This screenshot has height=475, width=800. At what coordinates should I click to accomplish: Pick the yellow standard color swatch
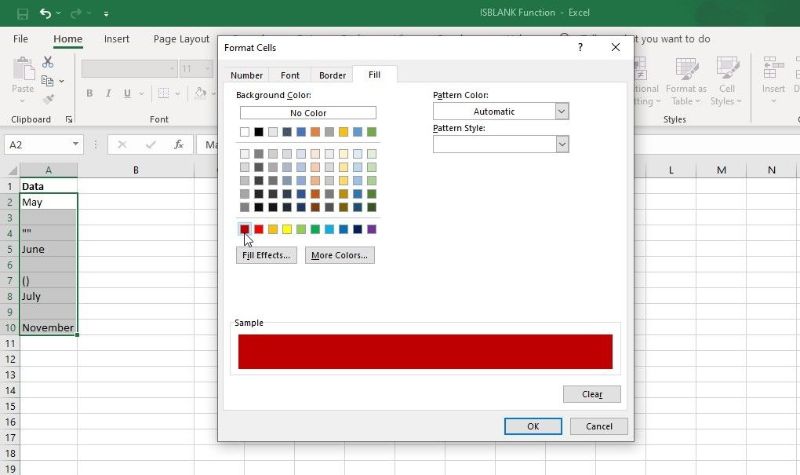287,229
